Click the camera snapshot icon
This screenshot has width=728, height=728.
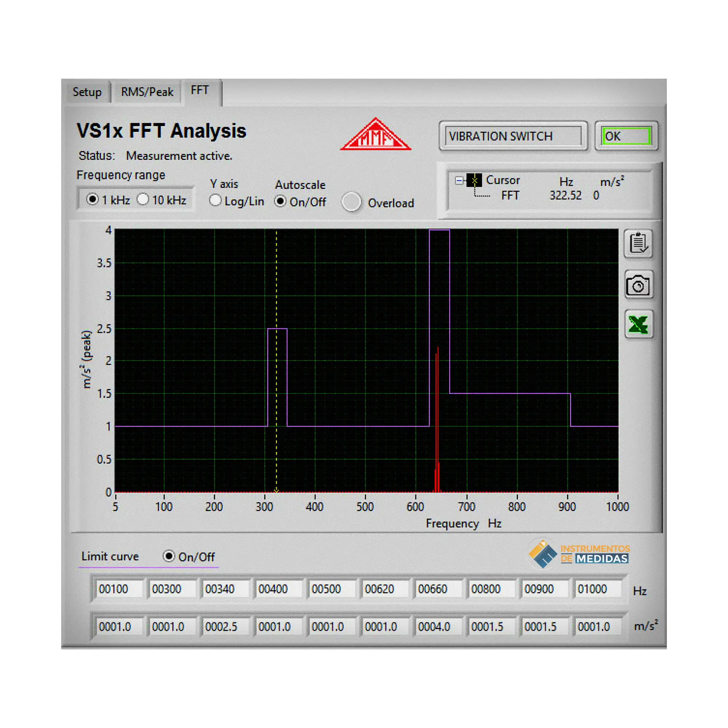pyautogui.click(x=638, y=285)
